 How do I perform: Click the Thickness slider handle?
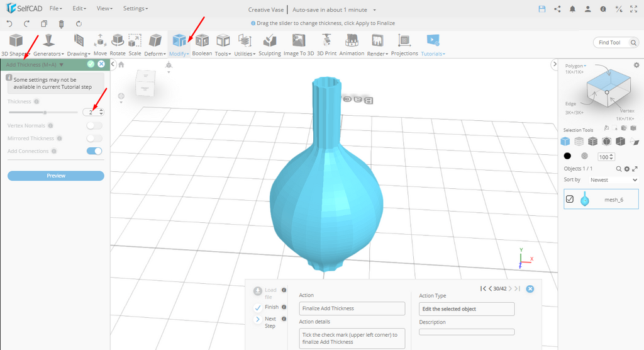click(45, 112)
